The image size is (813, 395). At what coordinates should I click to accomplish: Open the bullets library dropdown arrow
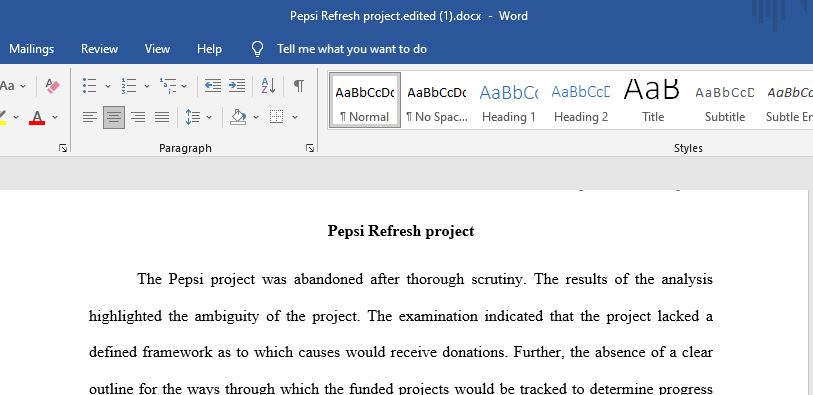point(108,86)
